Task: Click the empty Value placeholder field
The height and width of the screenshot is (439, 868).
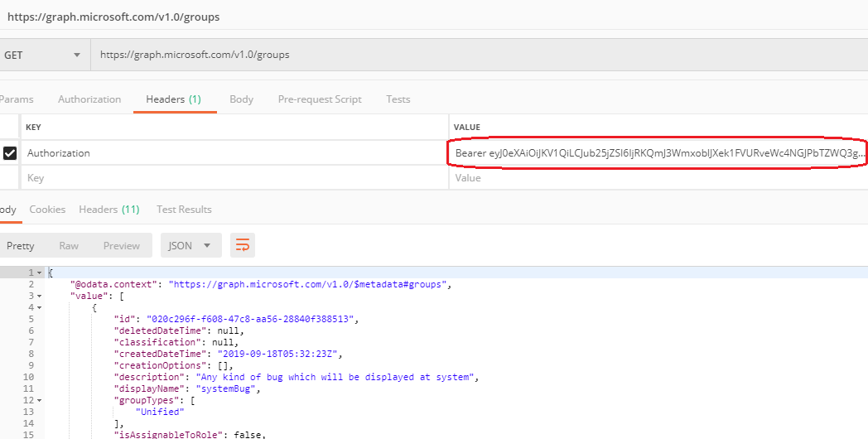Action: click(658, 178)
